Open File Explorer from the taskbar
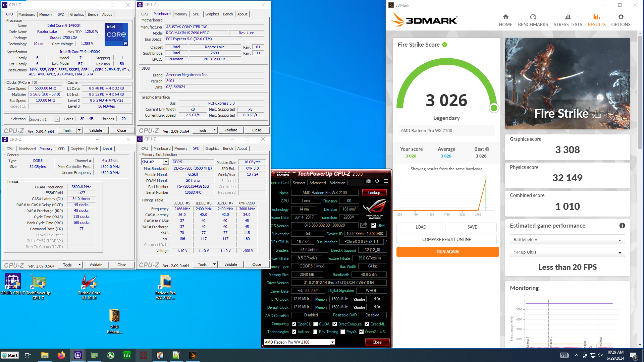 pyautogui.click(x=45, y=355)
